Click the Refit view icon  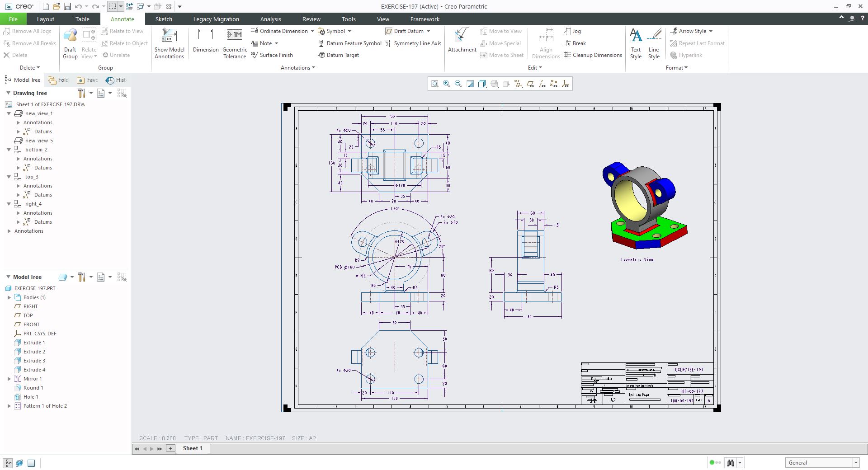[x=435, y=84]
